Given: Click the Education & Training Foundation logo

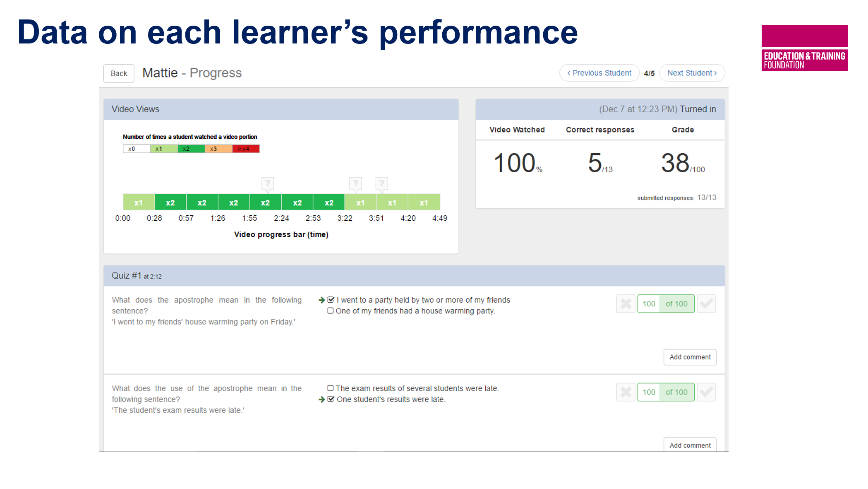Looking at the screenshot, I should (804, 48).
